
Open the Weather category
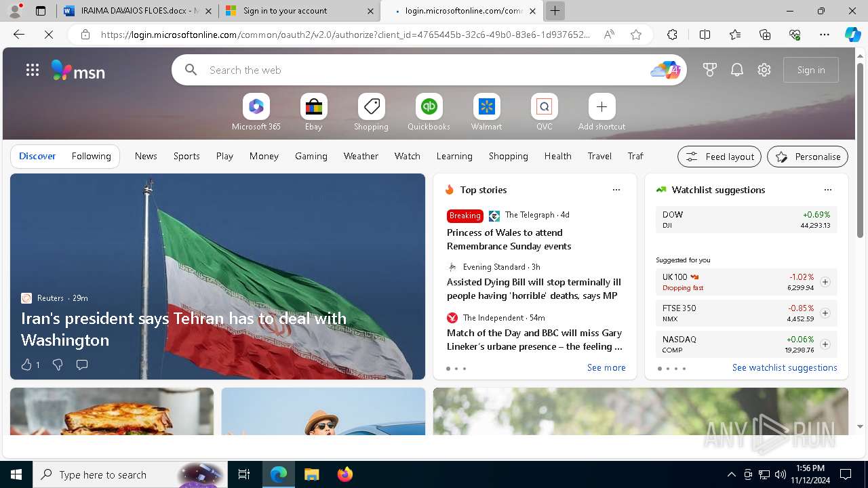point(361,156)
